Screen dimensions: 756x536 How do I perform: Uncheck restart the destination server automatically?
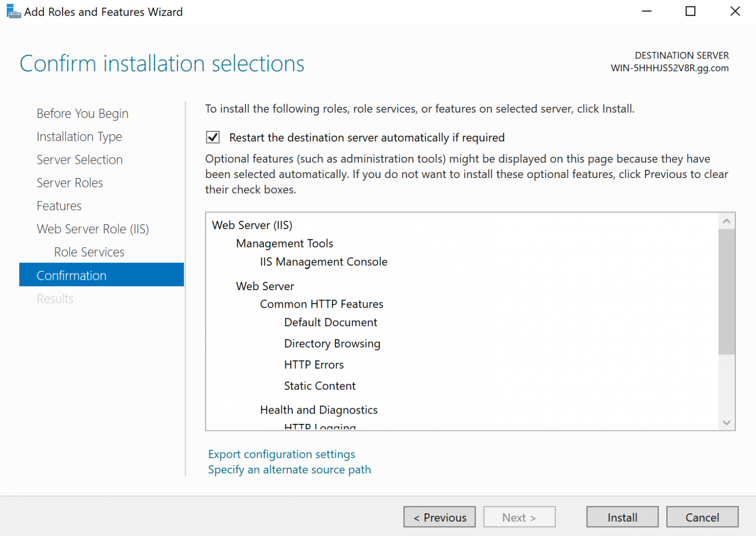(212, 137)
